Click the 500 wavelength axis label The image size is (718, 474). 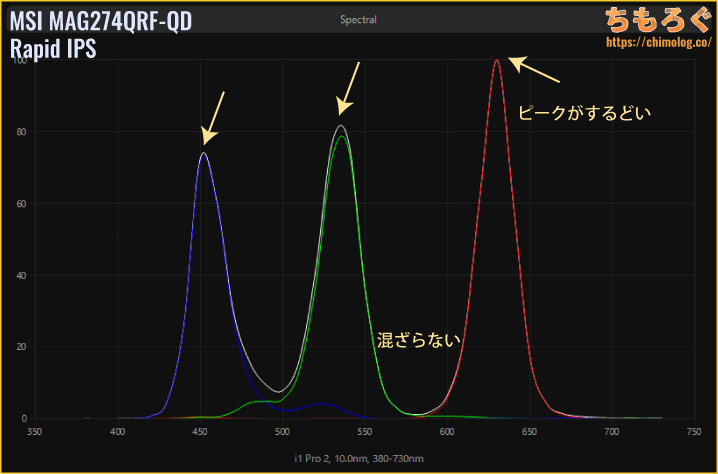283,432
